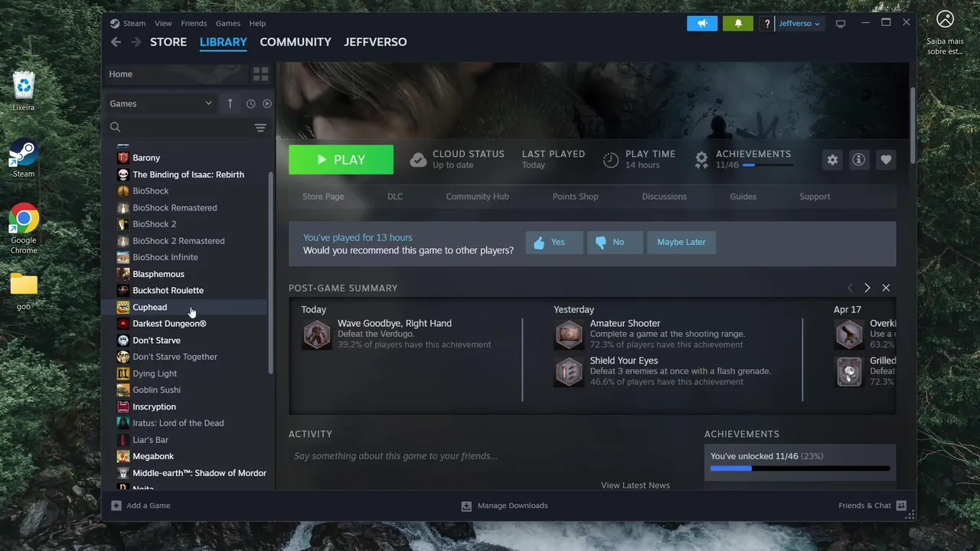Click Add a Game button
Viewport: 980px width, 551px height.
point(141,506)
